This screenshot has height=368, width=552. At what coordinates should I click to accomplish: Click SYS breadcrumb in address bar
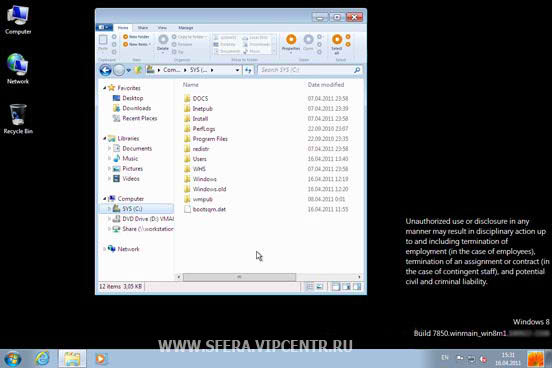pyautogui.click(x=199, y=70)
